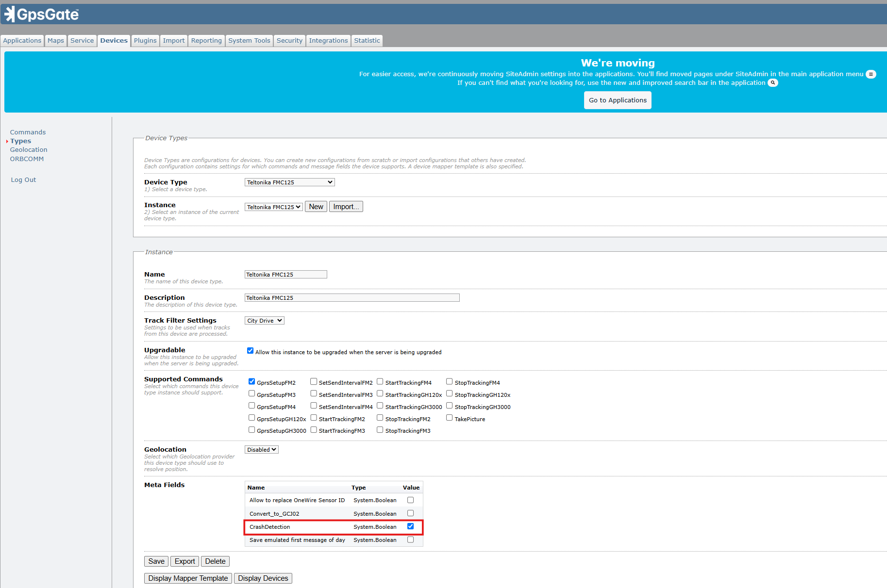This screenshot has width=887, height=588.
Task: Enable Convert_to_GCJ02 meta field
Action: click(x=410, y=513)
